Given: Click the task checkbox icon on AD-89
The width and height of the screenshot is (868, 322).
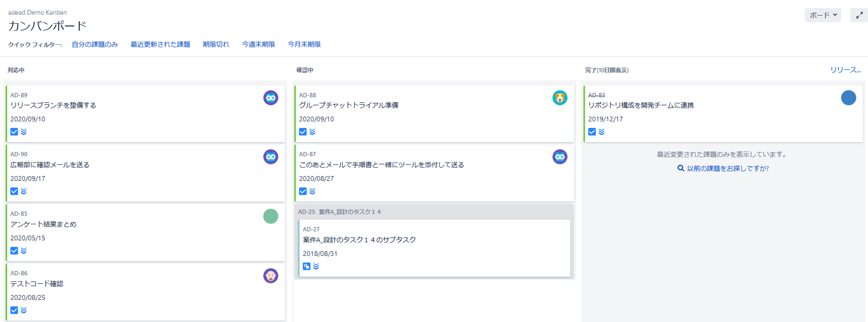Looking at the screenshot, I should pos(14,132).
